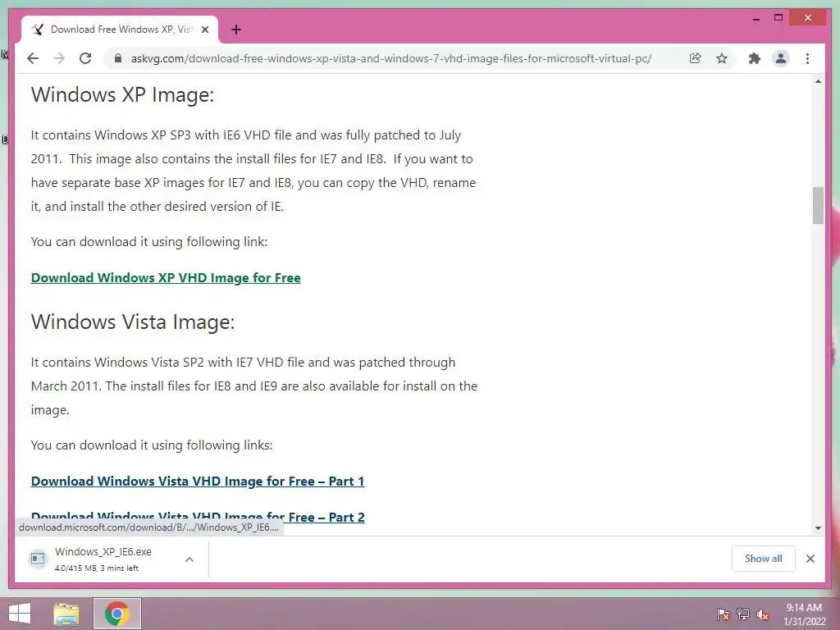Click the forward navigation arrow
Screen dimensions: 840x630
[x=59, y=58]
